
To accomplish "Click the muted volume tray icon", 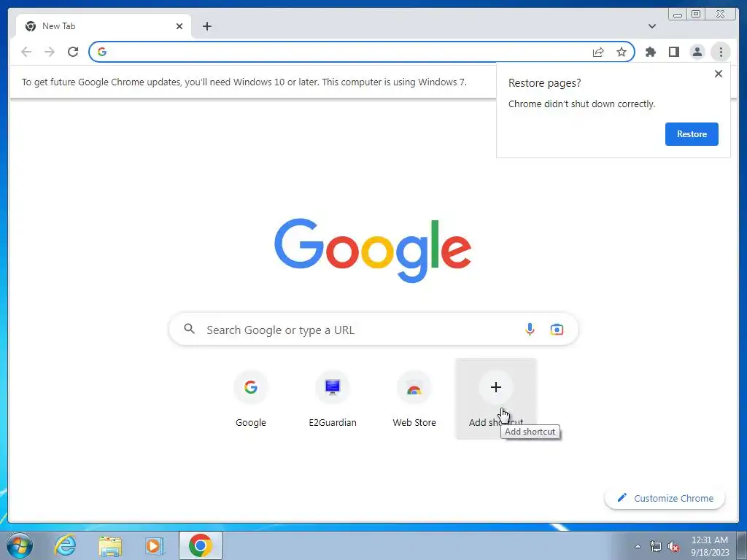I will pyautogui.click(x=673, y=546).
